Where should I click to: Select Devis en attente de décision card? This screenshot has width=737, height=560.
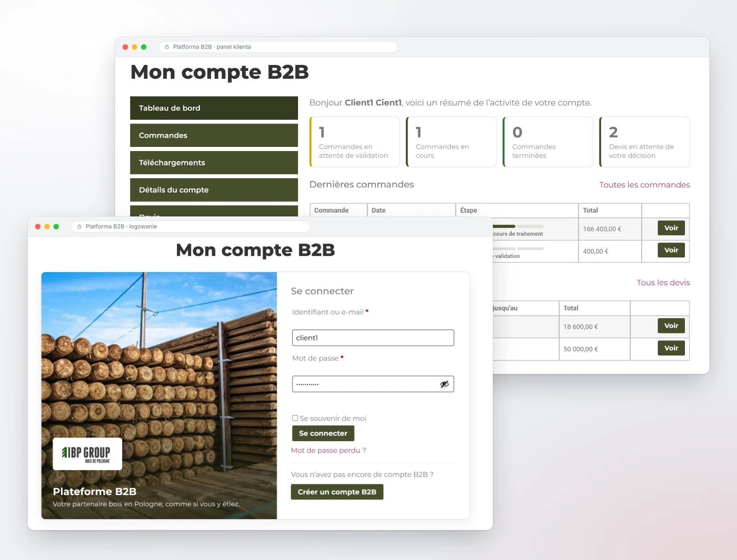click(645, 142)
